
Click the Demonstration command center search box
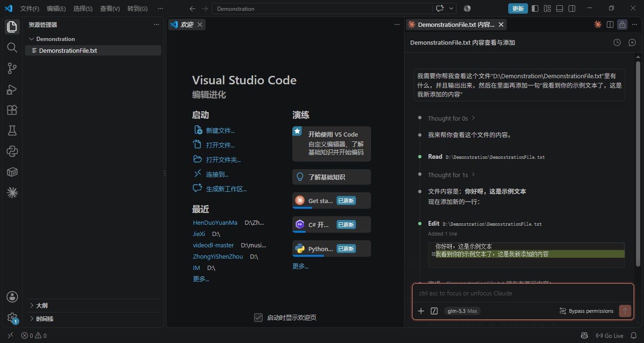coord(322,8)
